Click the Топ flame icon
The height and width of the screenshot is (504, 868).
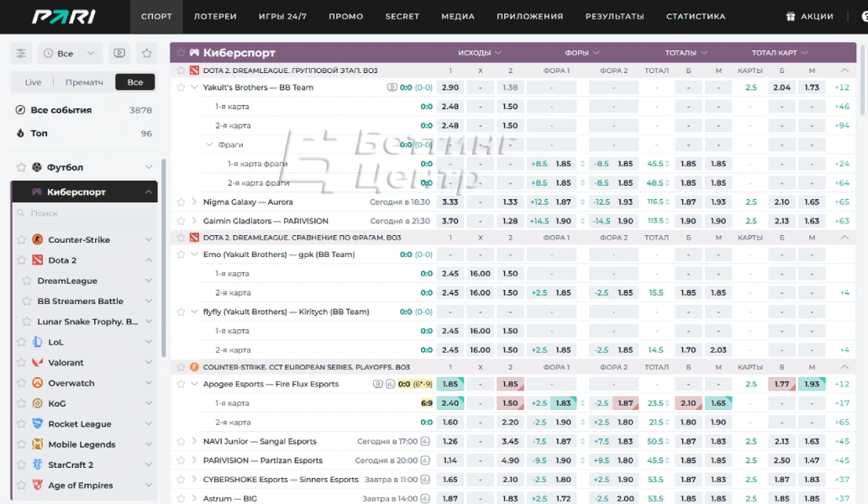tap(20, 134)
